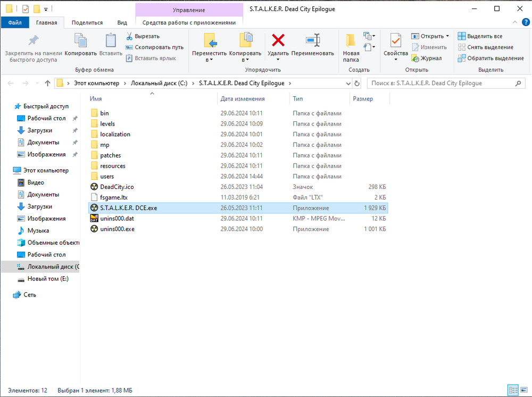Expand the Open (Открыть) dropdown arrow
The width and height of the screenshot is (532, 397).
[447, 36]
